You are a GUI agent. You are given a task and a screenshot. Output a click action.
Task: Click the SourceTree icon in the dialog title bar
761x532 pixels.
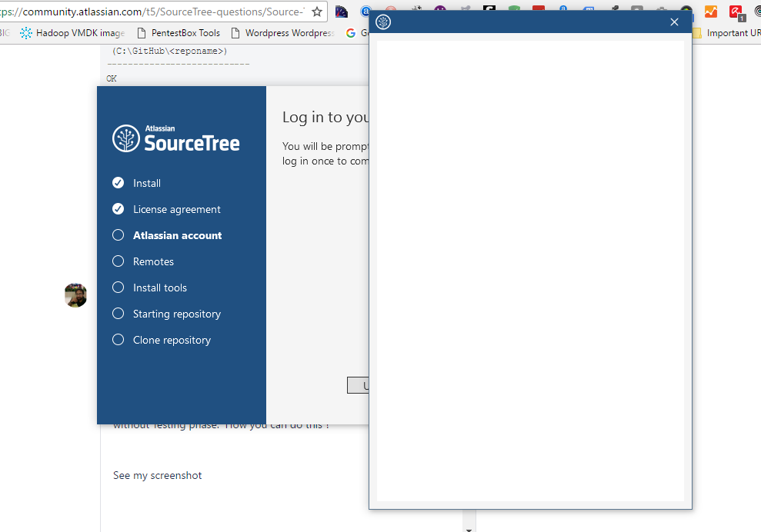[x=383, y=22]
